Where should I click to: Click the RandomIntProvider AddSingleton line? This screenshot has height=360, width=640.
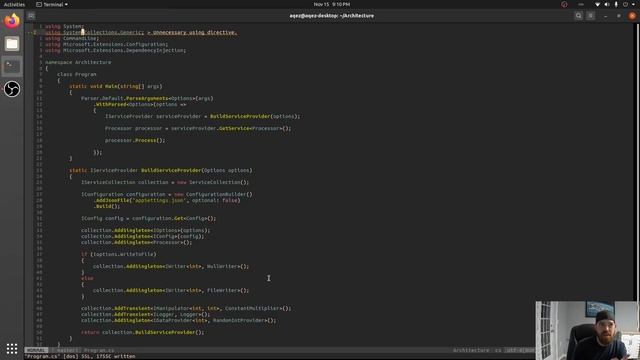[179, 320]
